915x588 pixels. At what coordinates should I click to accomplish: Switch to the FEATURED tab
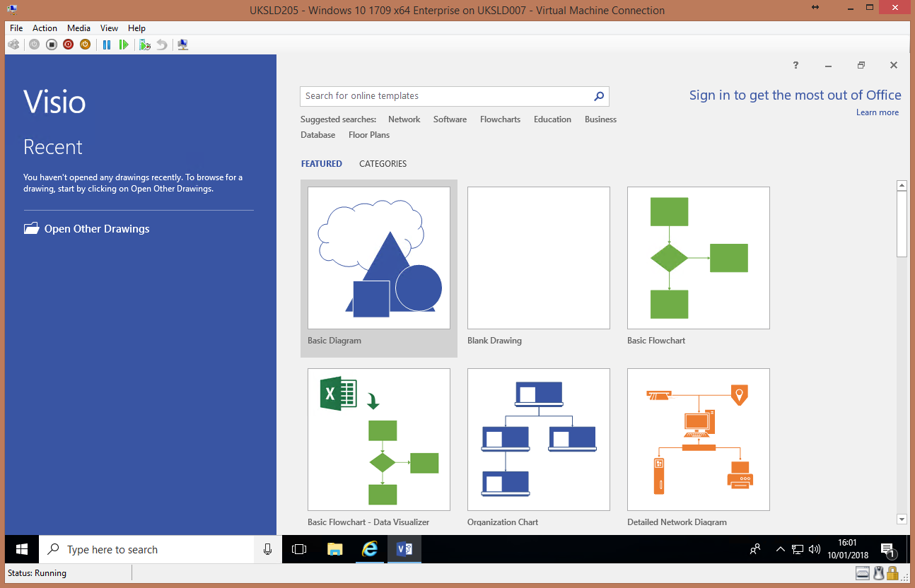pos(322,163)
